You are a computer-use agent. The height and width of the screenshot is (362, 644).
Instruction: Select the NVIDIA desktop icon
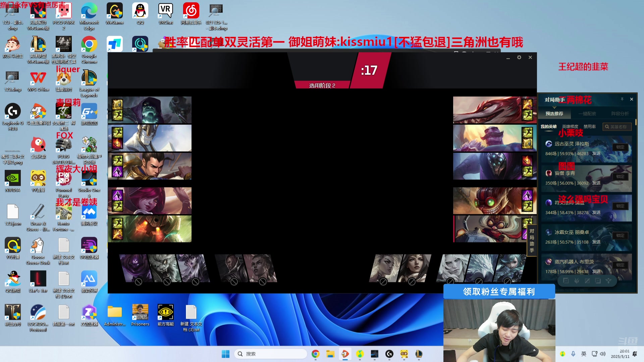click(13, 181)
